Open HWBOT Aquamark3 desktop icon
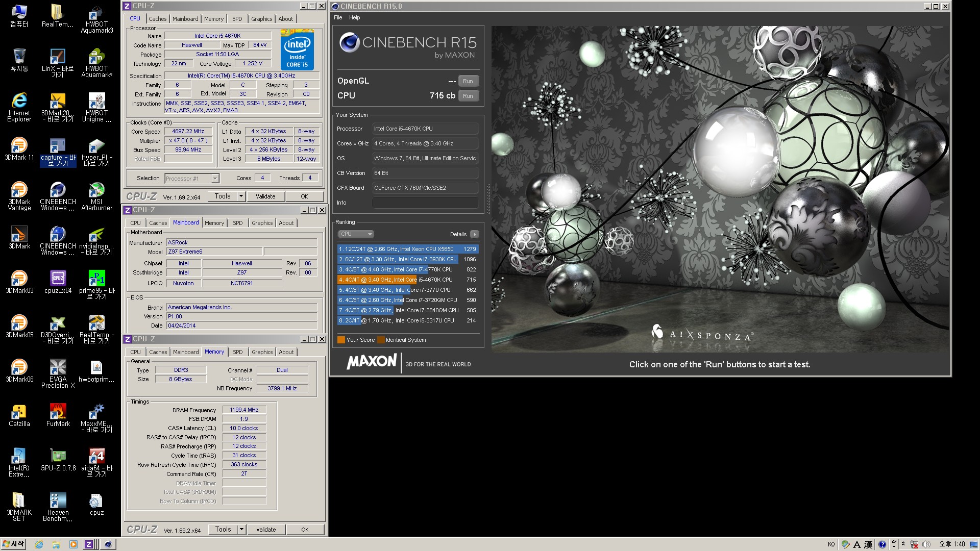Viewport: 980px width, 551px height. pos(96,19)
